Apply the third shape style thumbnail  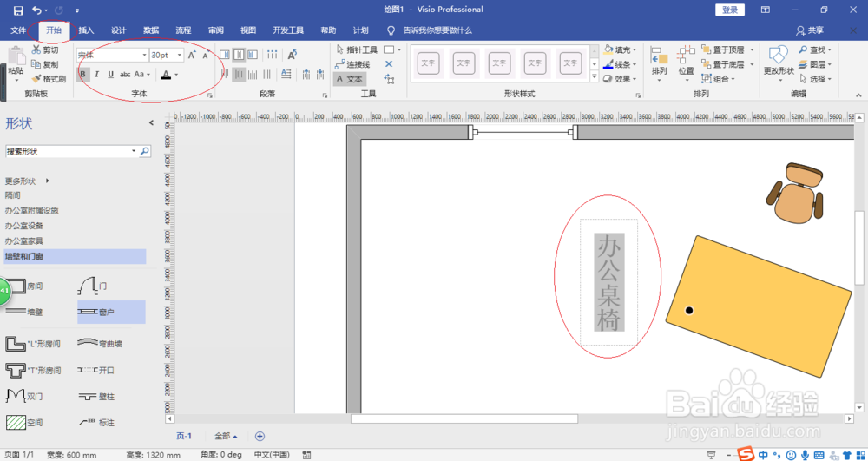click(x=500, y=63)
